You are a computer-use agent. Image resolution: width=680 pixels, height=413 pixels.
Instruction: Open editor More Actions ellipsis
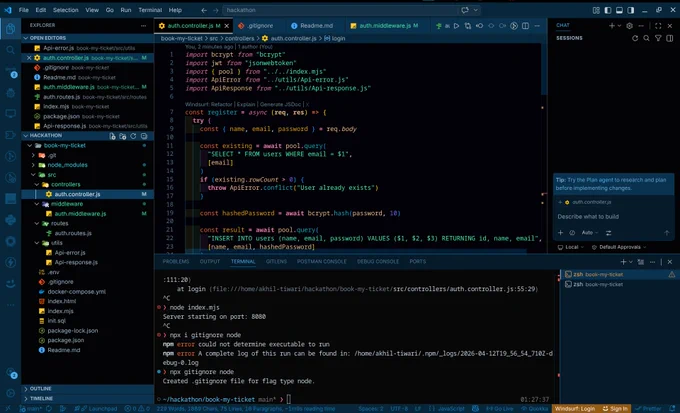tap(537, 26)
